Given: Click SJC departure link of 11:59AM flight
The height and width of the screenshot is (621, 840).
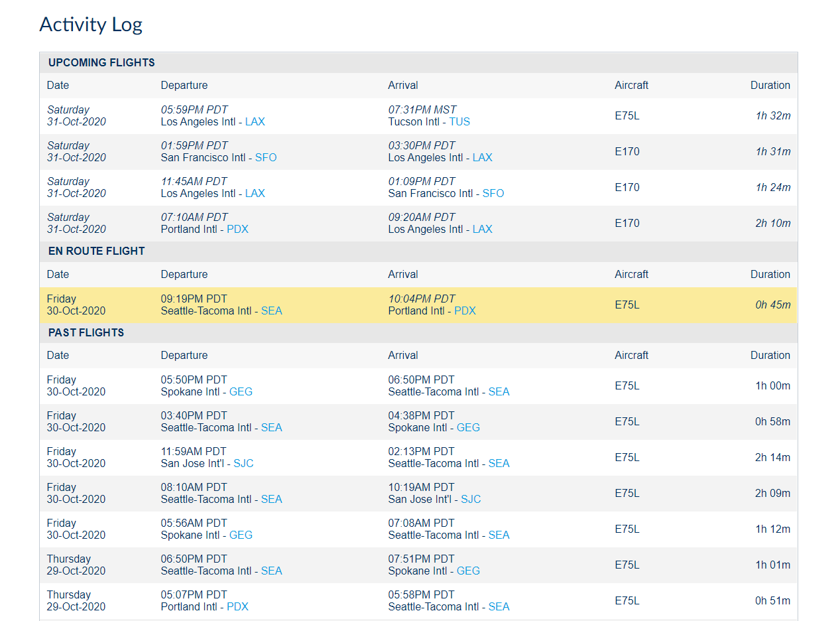Looking at the screenshot, I should point(243,464).
